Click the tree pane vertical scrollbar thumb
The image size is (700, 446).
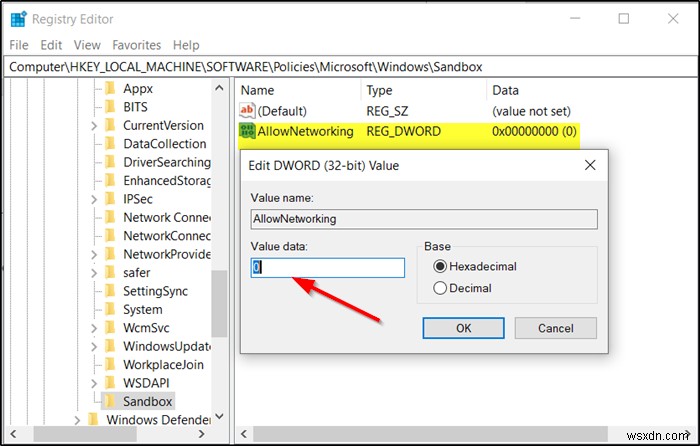tap(219, 304)
